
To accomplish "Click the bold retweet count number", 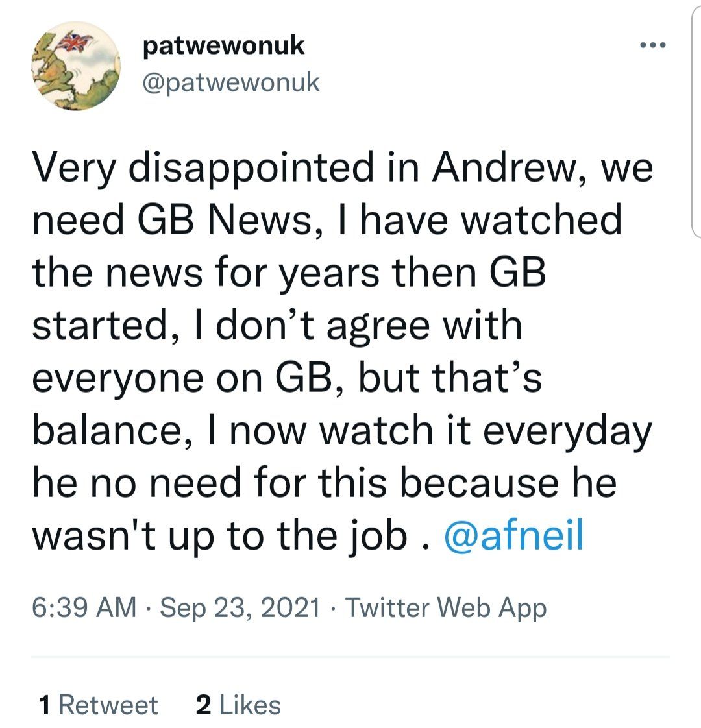I will pos(45,705).
